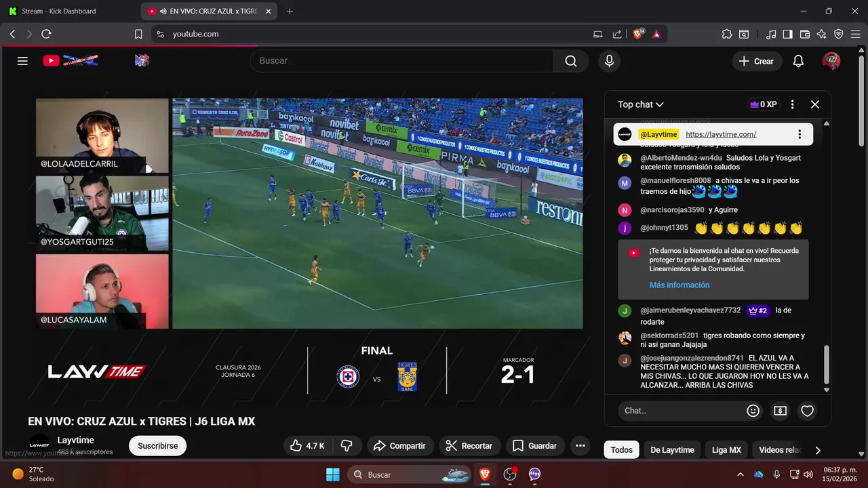Open Brave Wallet icon
Image resolution: width=868 pixels, height=488 pixels.
(805, 34)
